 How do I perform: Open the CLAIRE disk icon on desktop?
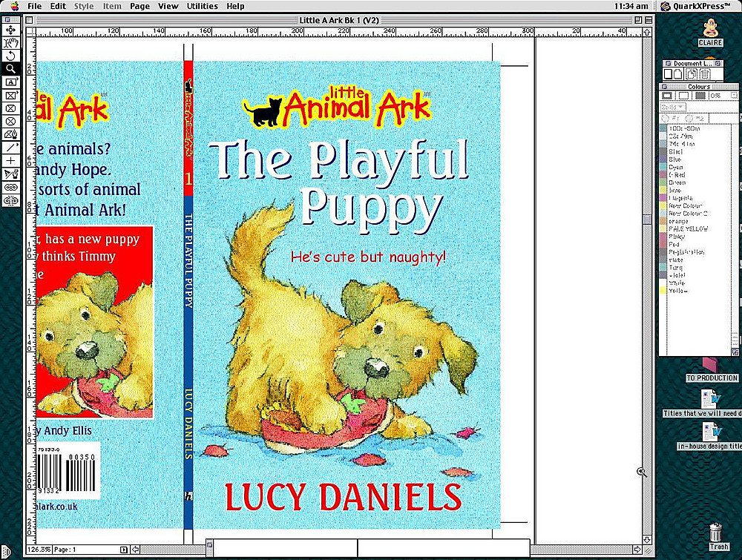(x=710, y=28)
